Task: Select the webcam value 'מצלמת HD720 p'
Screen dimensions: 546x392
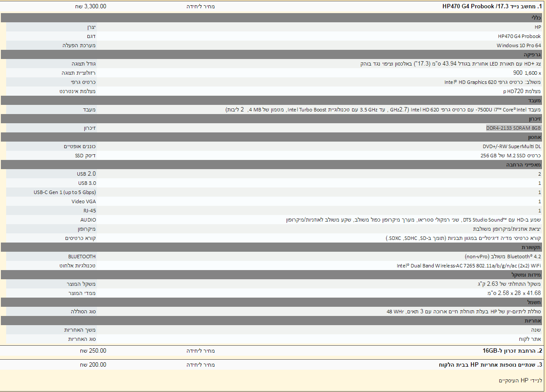Action: (x=522, y=91)
